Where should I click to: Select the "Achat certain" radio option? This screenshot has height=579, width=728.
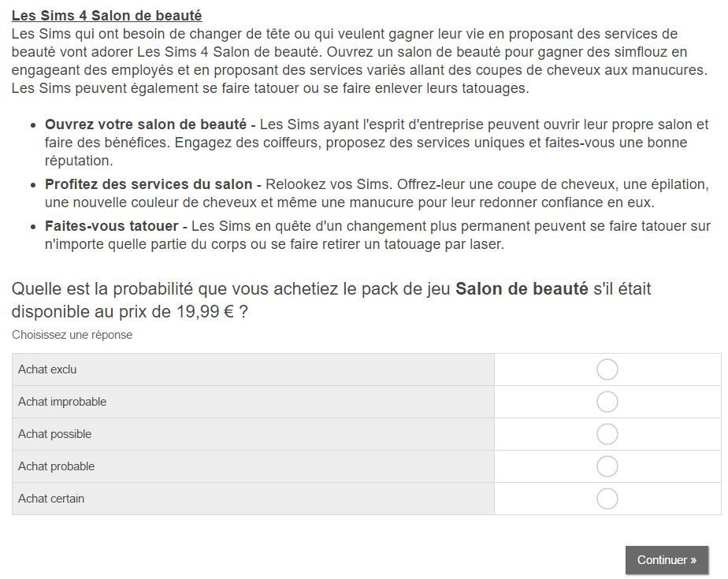click(x=607, y=499)
